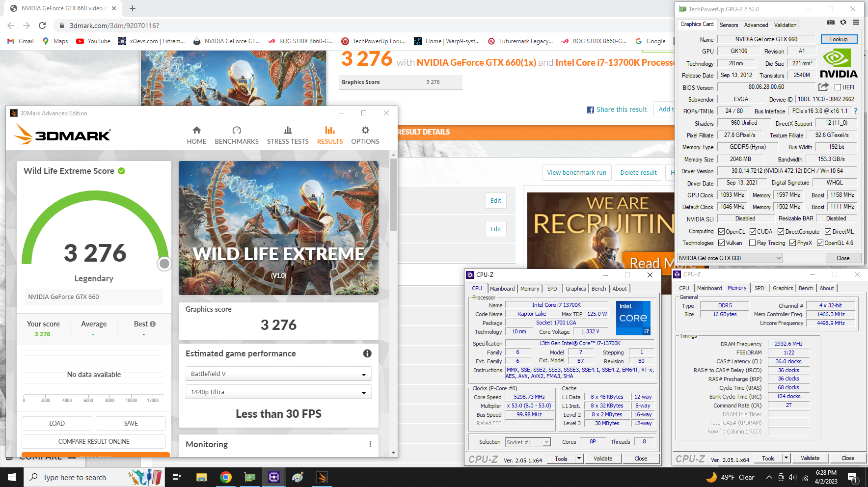Image resolution: width=868 pixels, height=487 pixels.
Task: Open Mainboard tab in CPU-Z CPU window
Action: coord(502,289)
